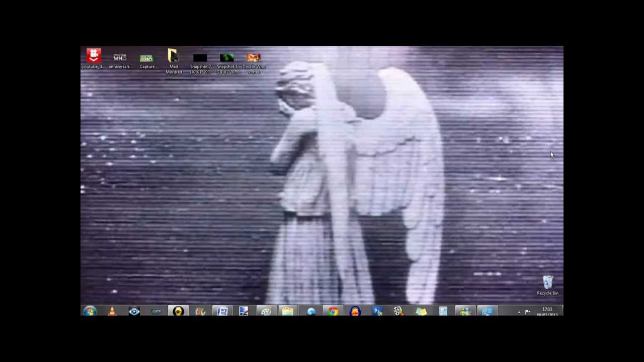Select the Snapshot 2 desktop file
The image size is (644, 362).
coord(200,59)
